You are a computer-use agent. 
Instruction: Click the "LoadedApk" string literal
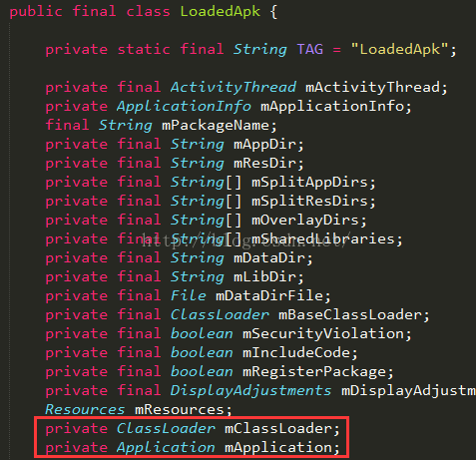click(x=399, y=49)
